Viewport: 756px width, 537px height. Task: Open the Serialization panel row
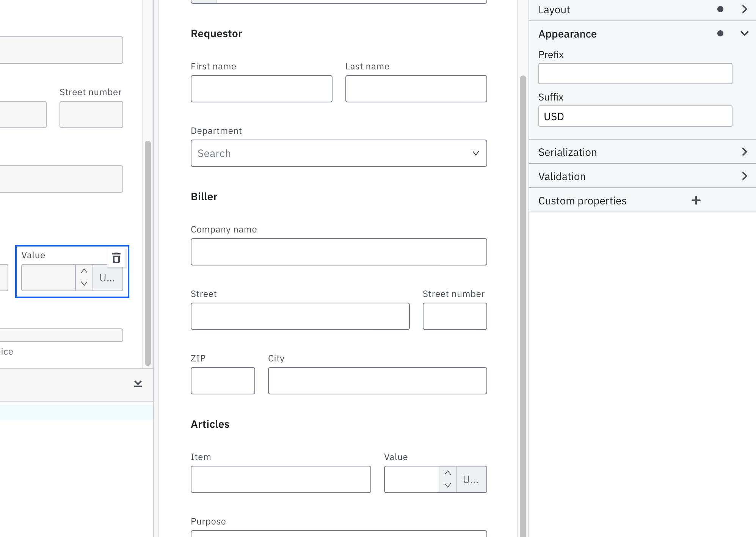coord(641,152)
